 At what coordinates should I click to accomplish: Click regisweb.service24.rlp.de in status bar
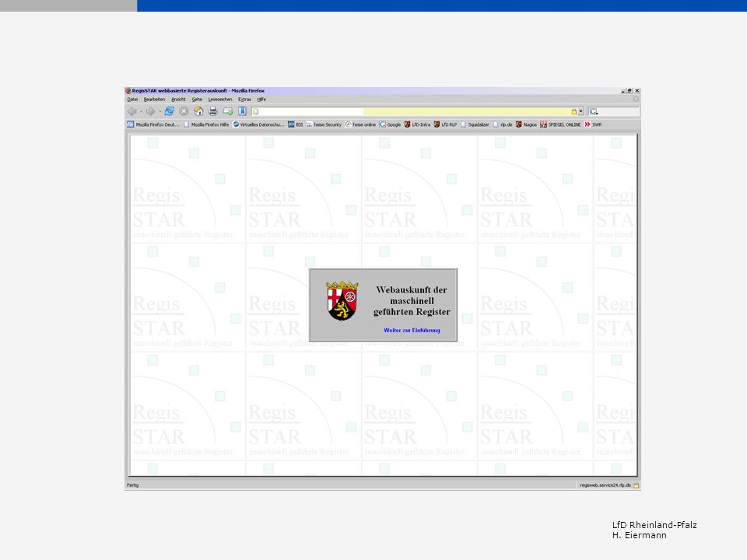605,485
